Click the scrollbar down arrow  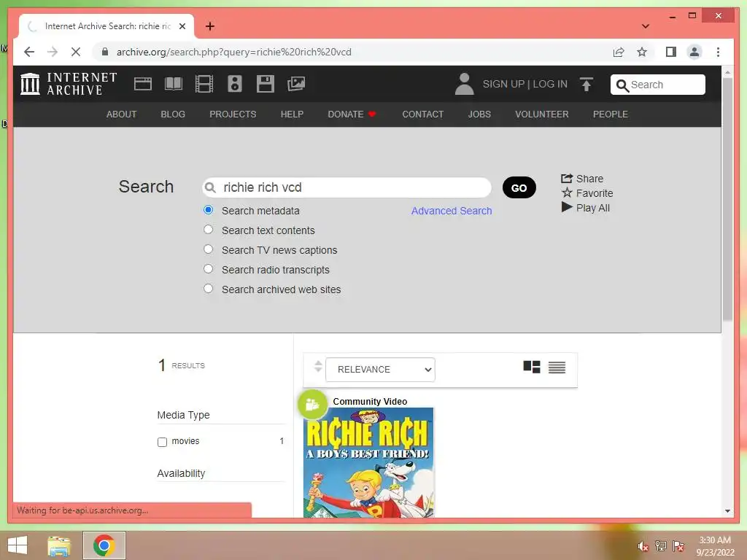pyautogui.click(x=727, y=511)
